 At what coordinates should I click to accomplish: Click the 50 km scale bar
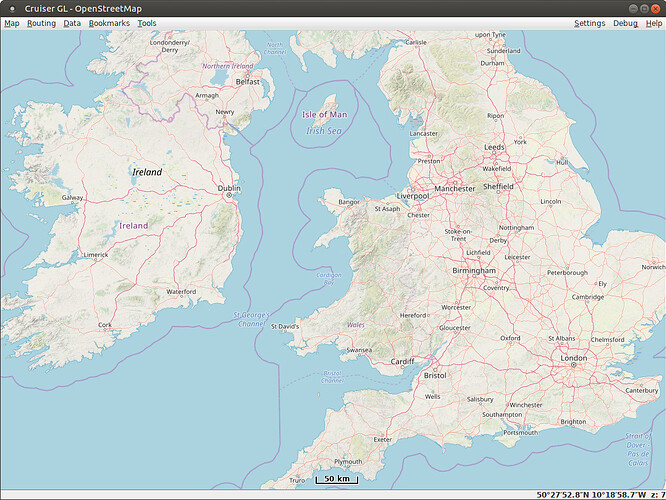(x=337, y=479)
